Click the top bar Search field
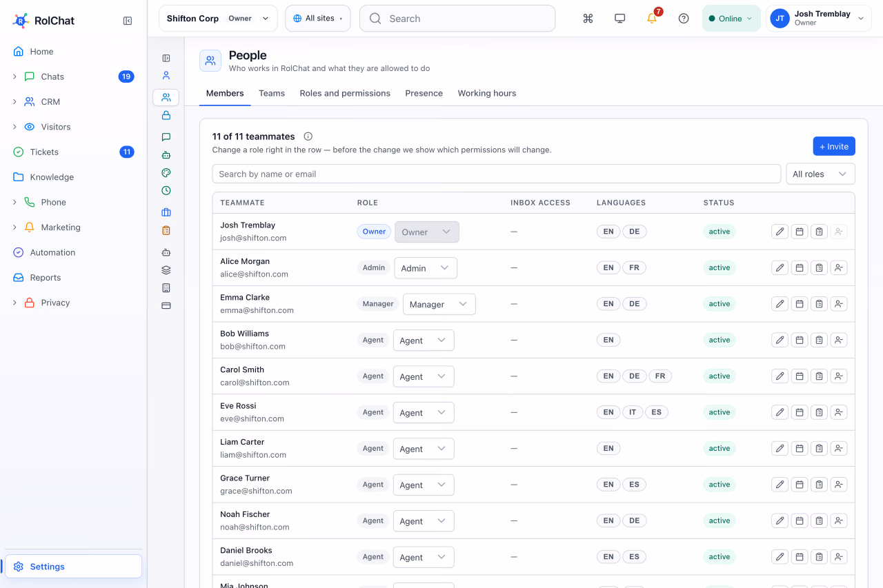This screenshot has width=883, height=588. coord(457,19)
